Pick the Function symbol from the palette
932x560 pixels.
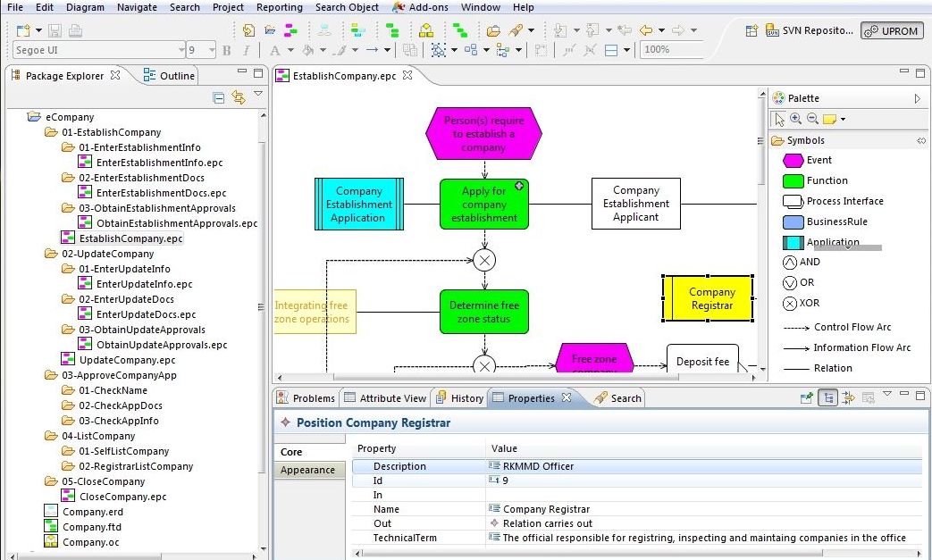click(x=826, y=180)
